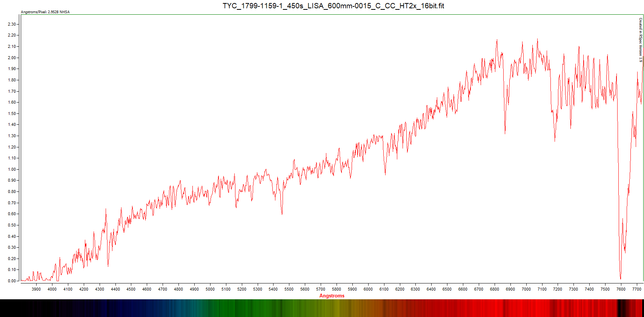644x317 pixels.
Task: Click the 4400 tick on the x-axis
Action: tap(115, 289)
